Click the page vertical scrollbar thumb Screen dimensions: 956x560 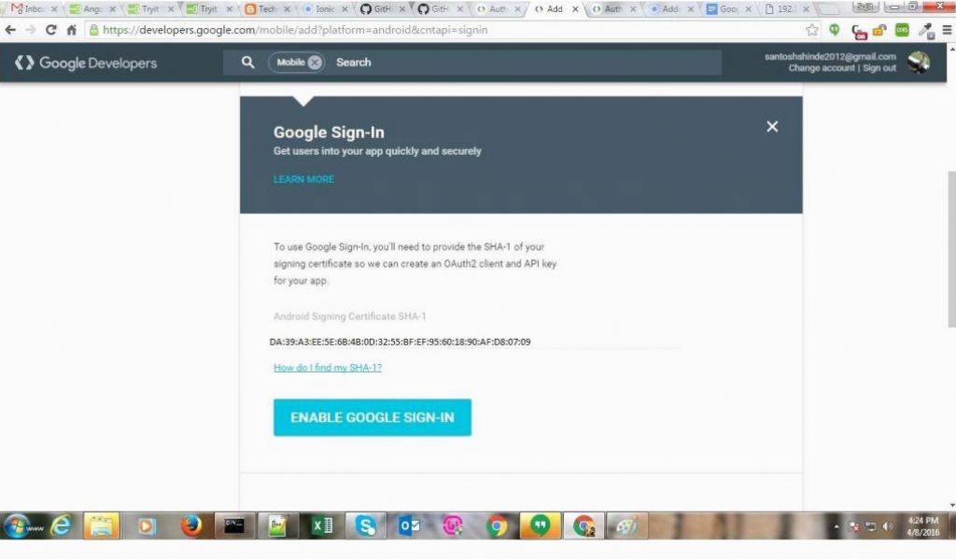coord(951,250)
